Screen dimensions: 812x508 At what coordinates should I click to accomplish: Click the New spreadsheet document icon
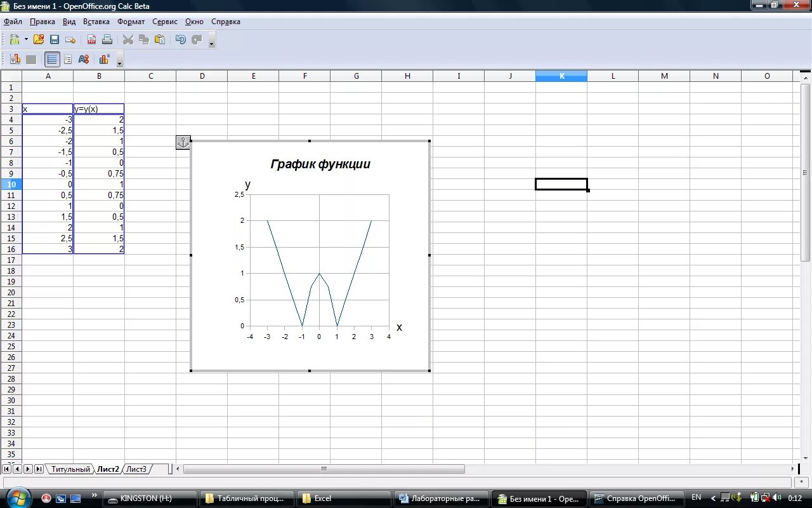(x=15, y=39)
